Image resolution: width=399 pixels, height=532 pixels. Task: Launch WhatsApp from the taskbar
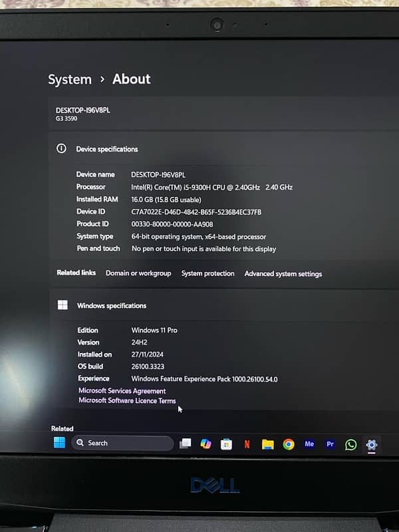[x=351, y=445]
